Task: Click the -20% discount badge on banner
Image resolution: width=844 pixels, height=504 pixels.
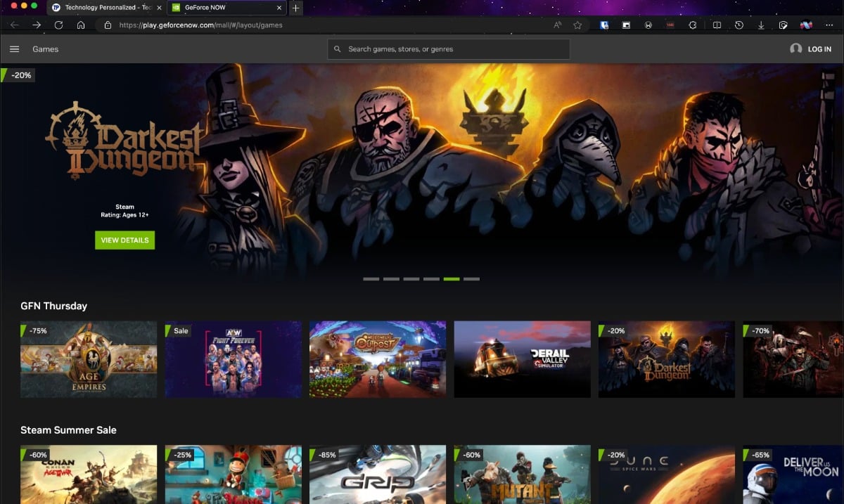Action: click(x=19, y=75)
